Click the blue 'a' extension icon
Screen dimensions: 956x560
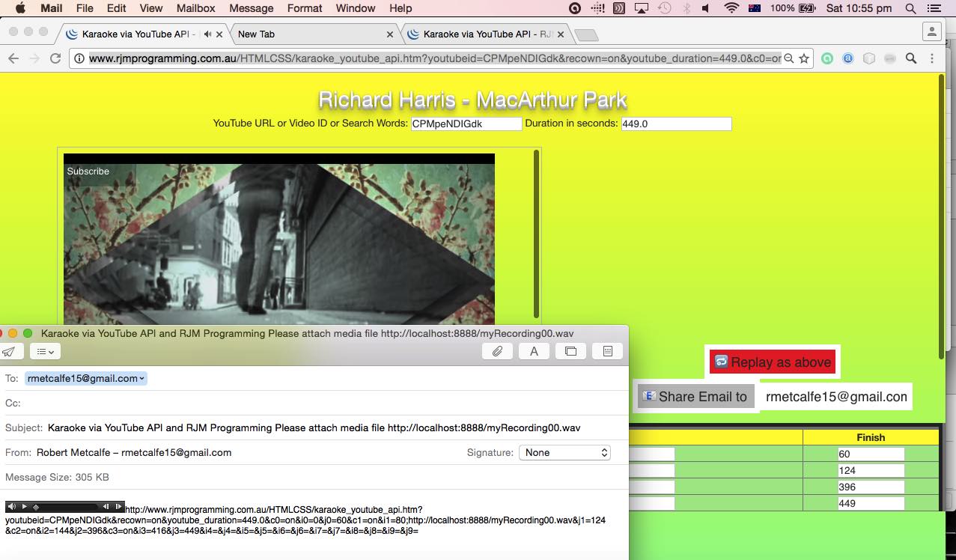point(848,58)
